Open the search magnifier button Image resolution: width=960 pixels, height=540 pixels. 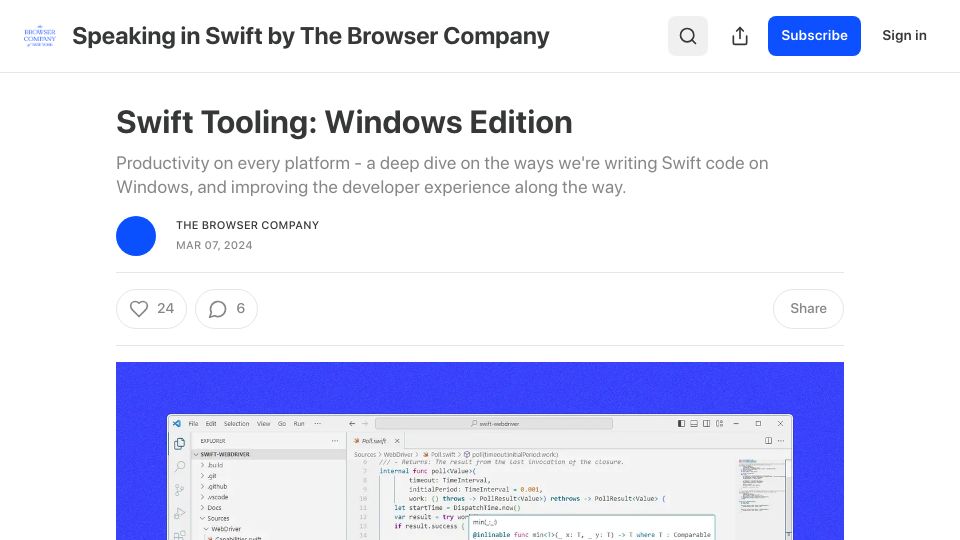688,36
